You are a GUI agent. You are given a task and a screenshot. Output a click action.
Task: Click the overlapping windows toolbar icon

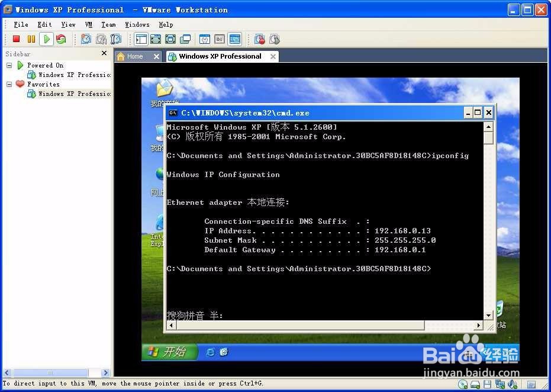pos(185,39)
